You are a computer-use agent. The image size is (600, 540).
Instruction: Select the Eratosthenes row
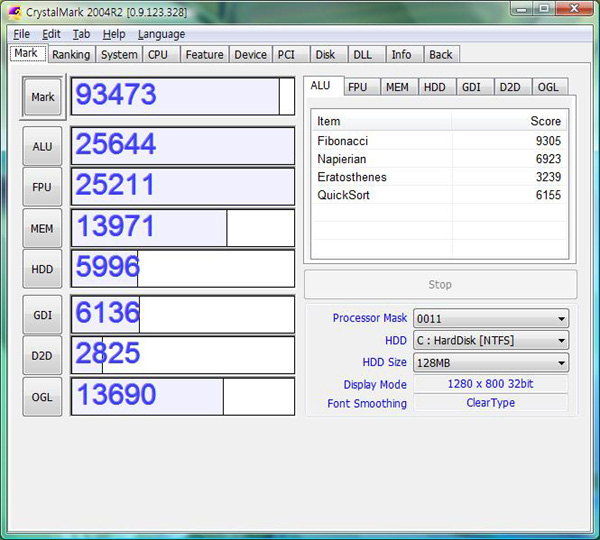click(439, 177)
